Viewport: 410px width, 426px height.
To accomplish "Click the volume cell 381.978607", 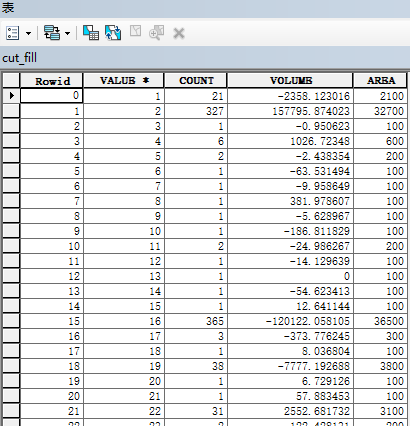I will click(290, 201).
